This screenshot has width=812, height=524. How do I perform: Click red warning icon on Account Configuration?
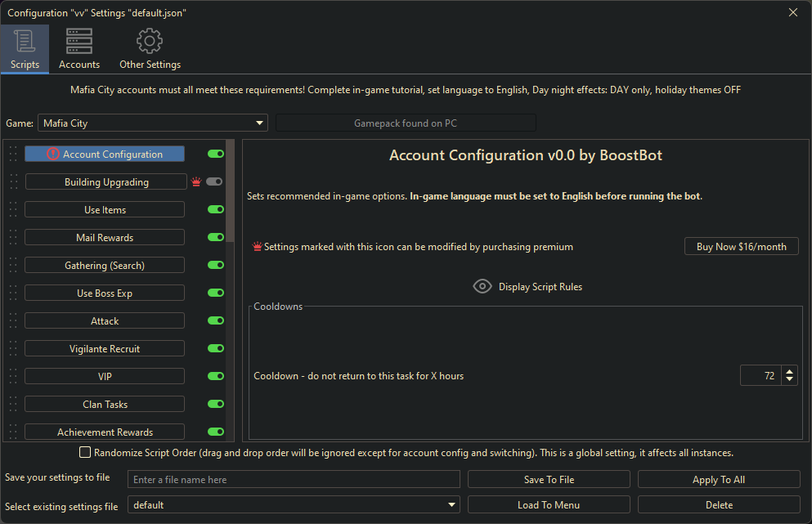53,154
